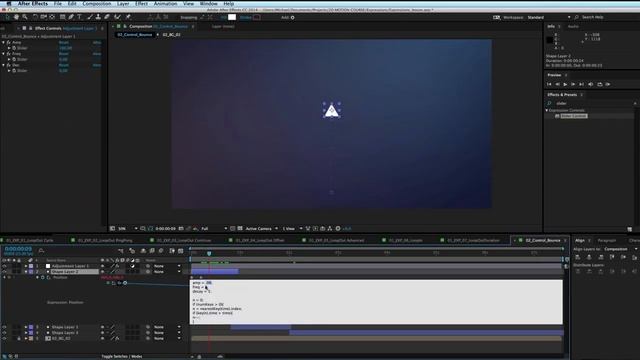The image size is (640, 360).
Task: Jump to first frame in Preview
Action: tap(549, 84)
